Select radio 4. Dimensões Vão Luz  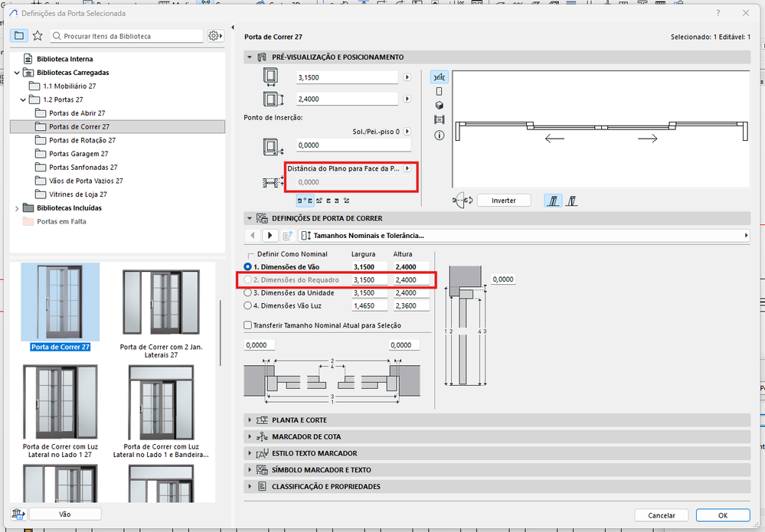[248, 305]
